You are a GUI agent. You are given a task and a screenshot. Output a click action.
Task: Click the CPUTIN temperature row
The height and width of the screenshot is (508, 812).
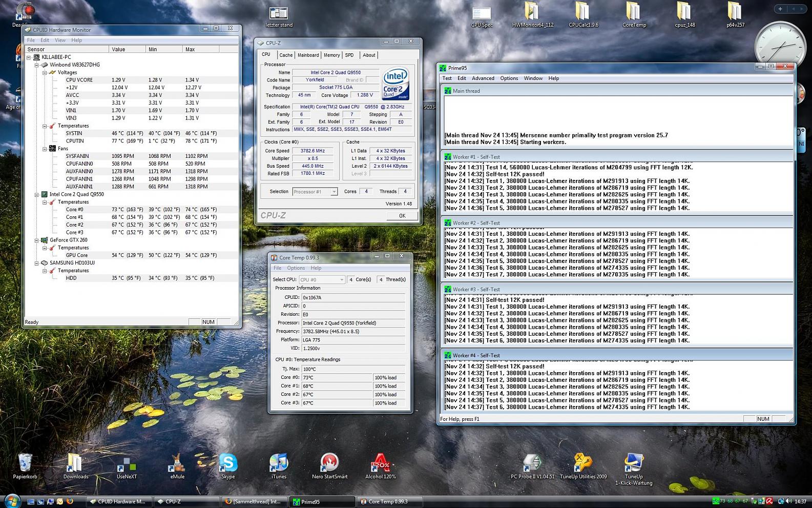coord(132,141)
